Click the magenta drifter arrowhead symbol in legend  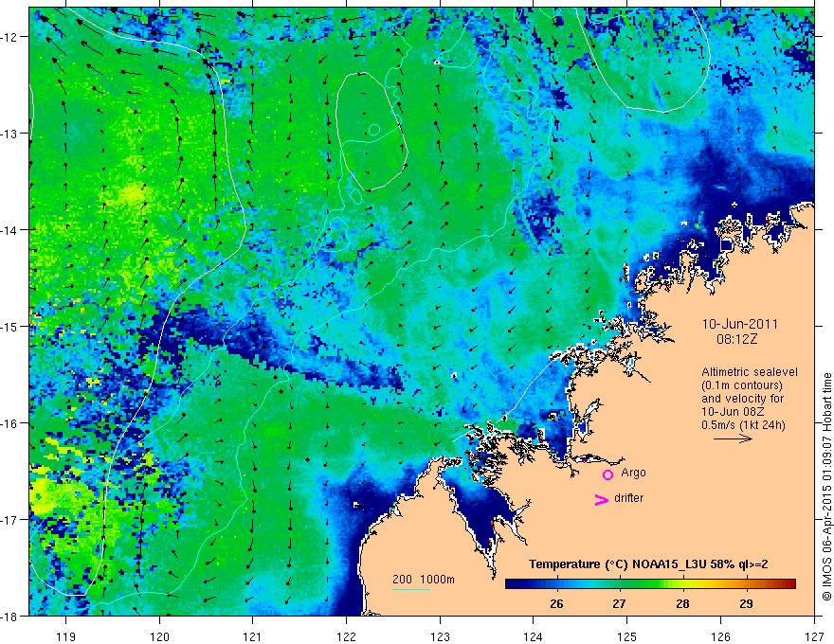pos(602,499)
